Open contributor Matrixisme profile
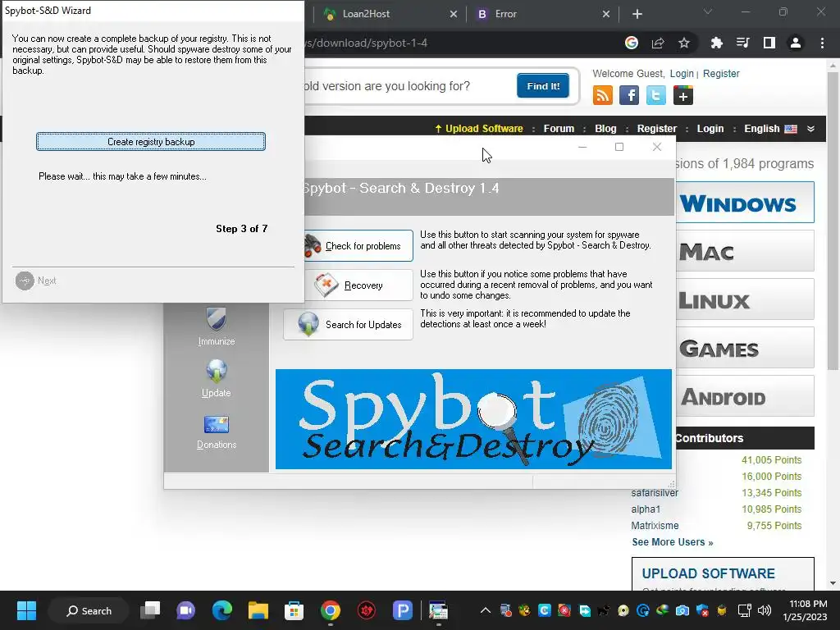 coord(655,526)
